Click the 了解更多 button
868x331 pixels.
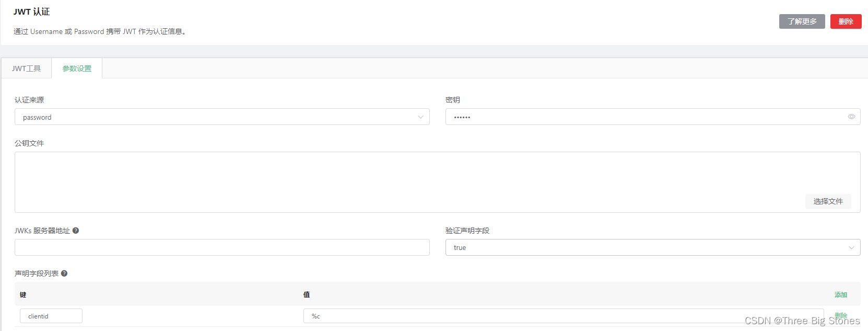802,21
